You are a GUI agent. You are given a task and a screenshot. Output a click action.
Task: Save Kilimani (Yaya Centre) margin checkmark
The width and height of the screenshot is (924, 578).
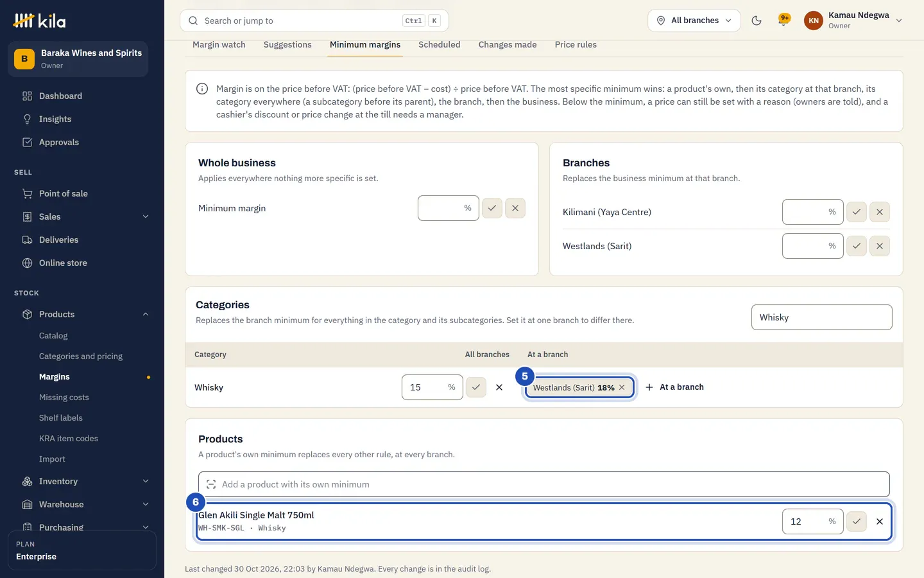857,212
